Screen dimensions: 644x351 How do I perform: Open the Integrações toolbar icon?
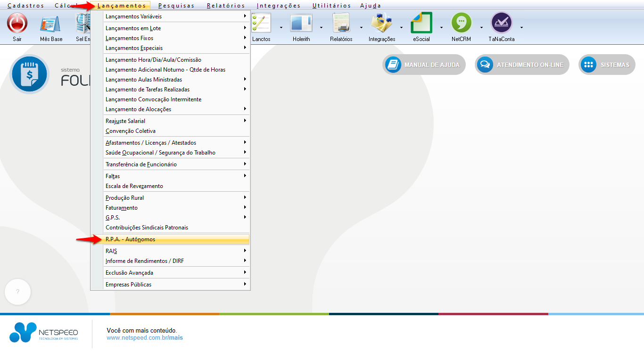pyautogui.click(x=381, y=23)
